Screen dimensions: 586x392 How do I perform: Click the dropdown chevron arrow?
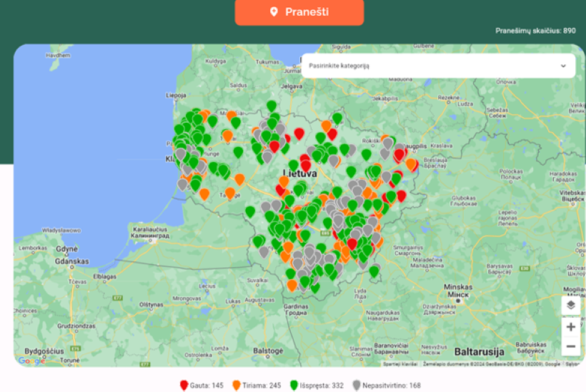[563, 66]
